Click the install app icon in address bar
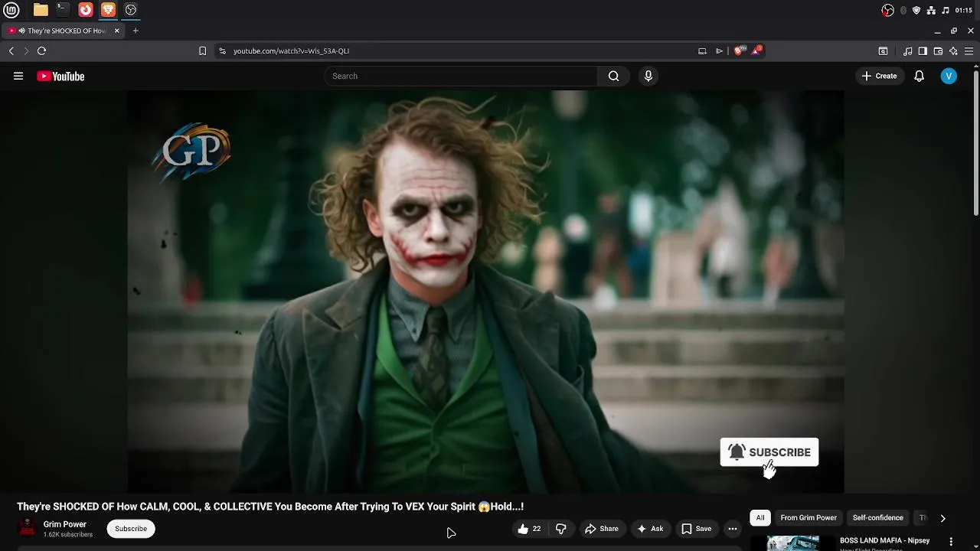The image size is (980, 551). point(702,51)
